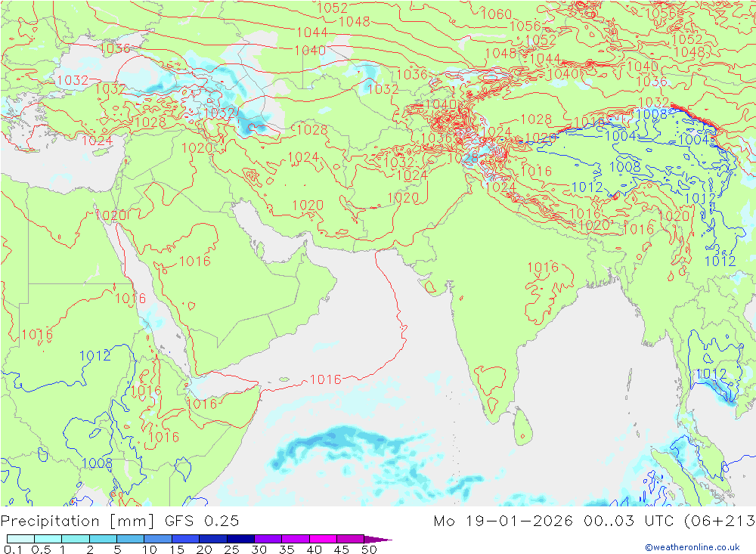This screenshot has width=756, height=554.
Task: Click the above-50 arrow tip of legend
Action: point(377,539)
